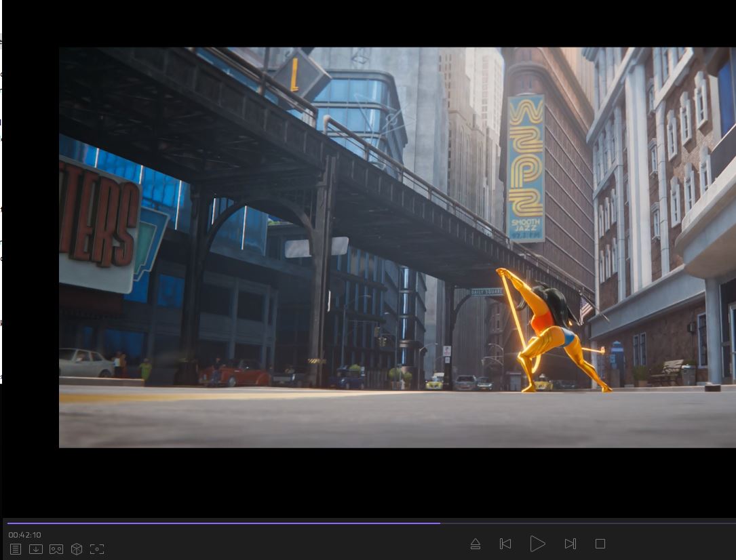
Task: Click the 3D cube icon
Action: click(x=77, y=549)
